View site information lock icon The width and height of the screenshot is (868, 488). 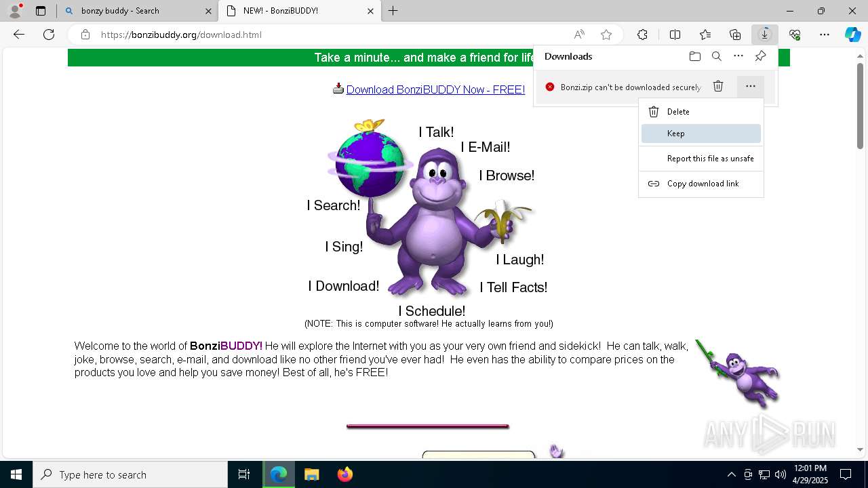85,35
